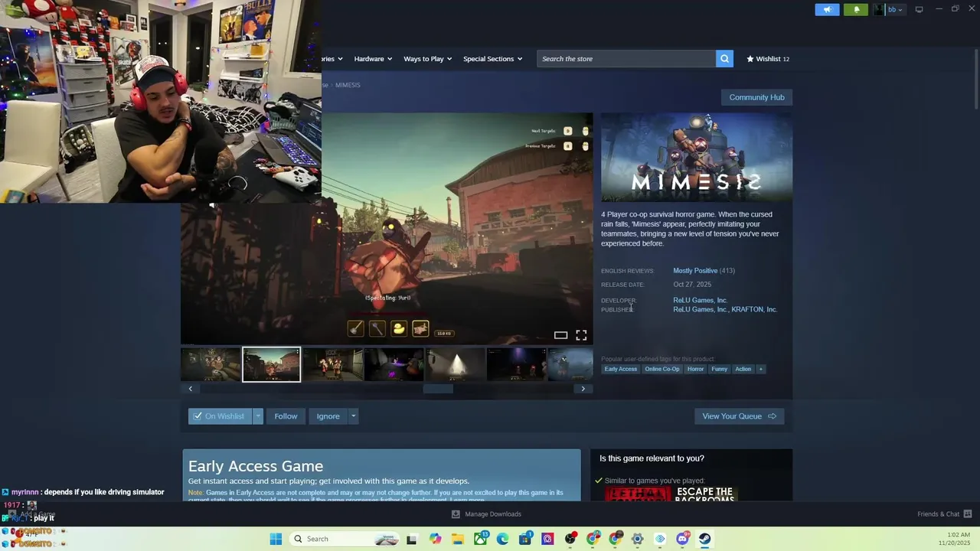Click Add a Game at bottom left
The width and height of the screenshot is (980, 551).
[x=32, y=514]
